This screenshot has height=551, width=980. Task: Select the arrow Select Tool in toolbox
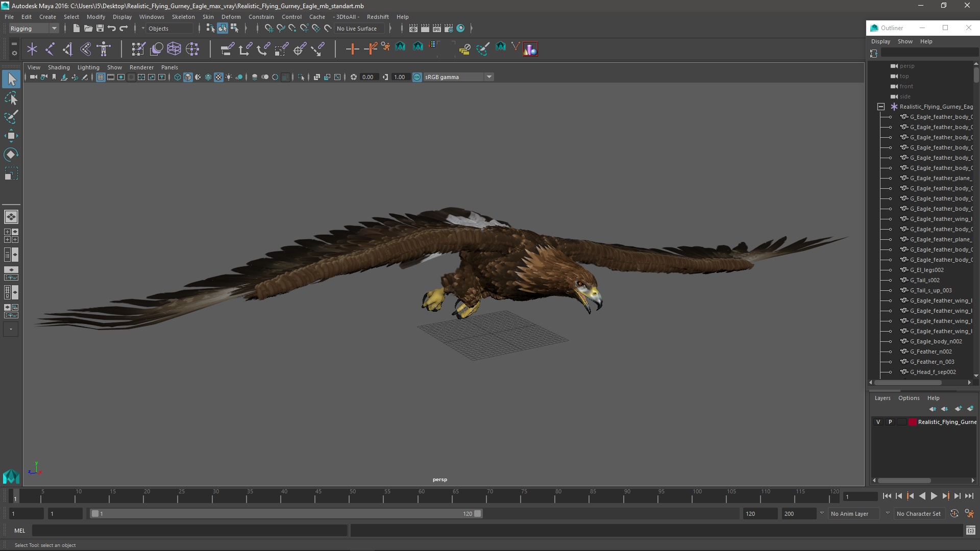click(11, 79)
